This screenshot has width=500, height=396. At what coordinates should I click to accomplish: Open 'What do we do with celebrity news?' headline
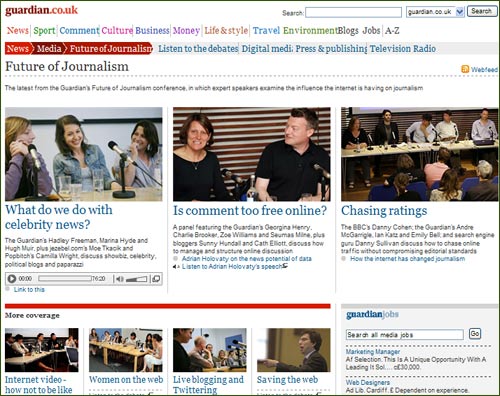pyautogui.click(x=59, y=217)
